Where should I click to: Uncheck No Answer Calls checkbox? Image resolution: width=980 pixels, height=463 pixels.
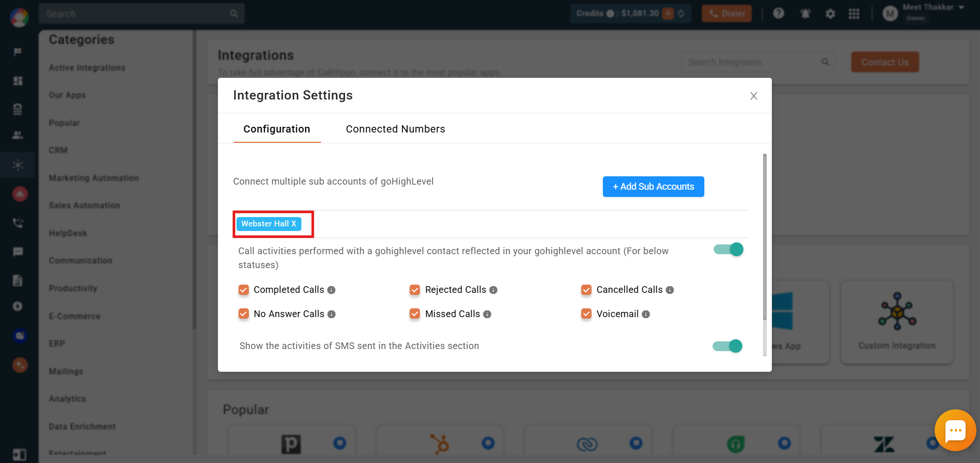click(x=244, y=313)
